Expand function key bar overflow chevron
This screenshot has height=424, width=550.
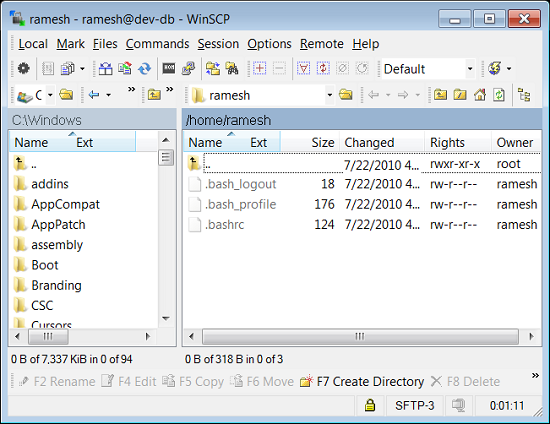[535, 376]
